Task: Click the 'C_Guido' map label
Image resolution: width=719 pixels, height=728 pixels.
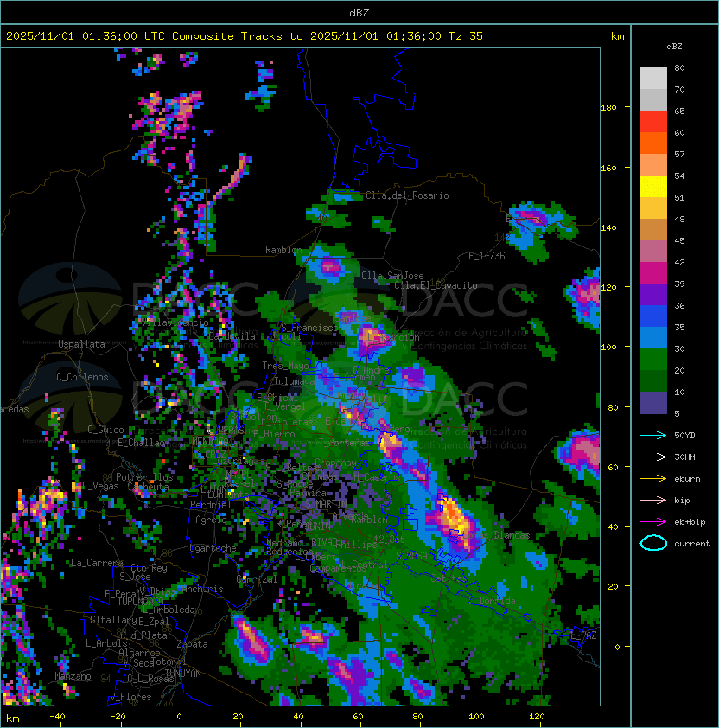Action: pos(105,430)
